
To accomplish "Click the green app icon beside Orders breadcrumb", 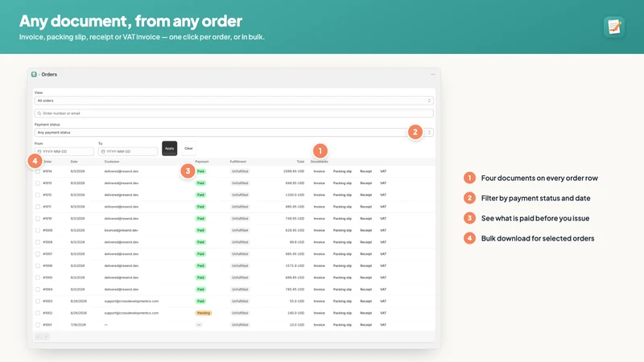I will coord(34,74).
